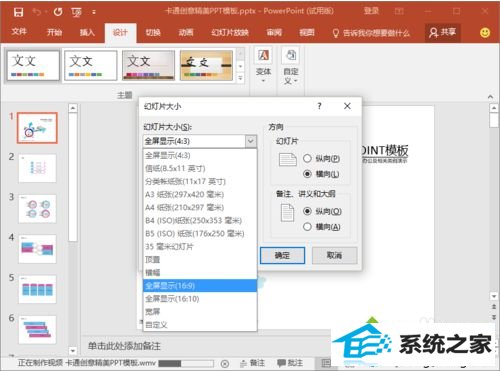Choose 35 毫米幻灯片 option
This screenshot has height=371, width=500.
click(200, 246)
